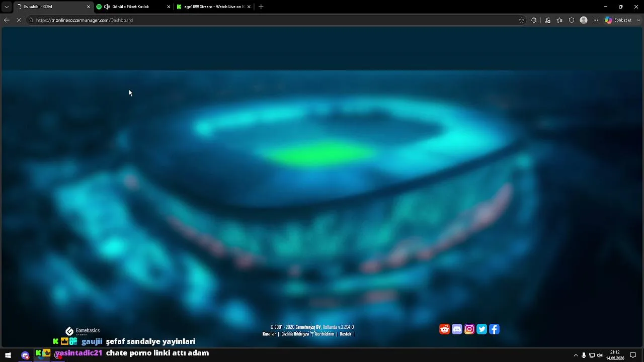Open the taskbar clock and calendar
This screenshot has height=362, width=644.
(x=615, y=355)
